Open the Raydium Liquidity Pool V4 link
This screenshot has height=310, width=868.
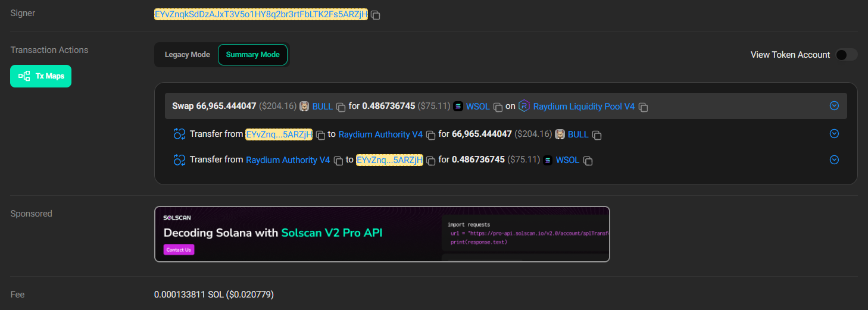584,107
